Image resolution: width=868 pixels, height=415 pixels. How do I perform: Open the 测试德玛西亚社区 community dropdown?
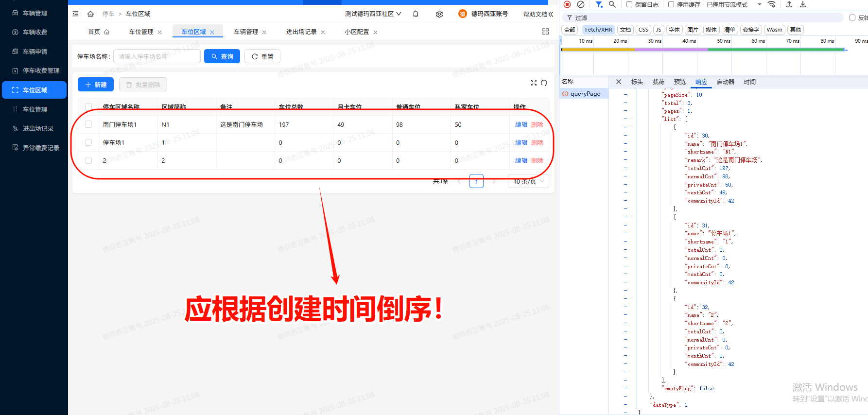373,14
